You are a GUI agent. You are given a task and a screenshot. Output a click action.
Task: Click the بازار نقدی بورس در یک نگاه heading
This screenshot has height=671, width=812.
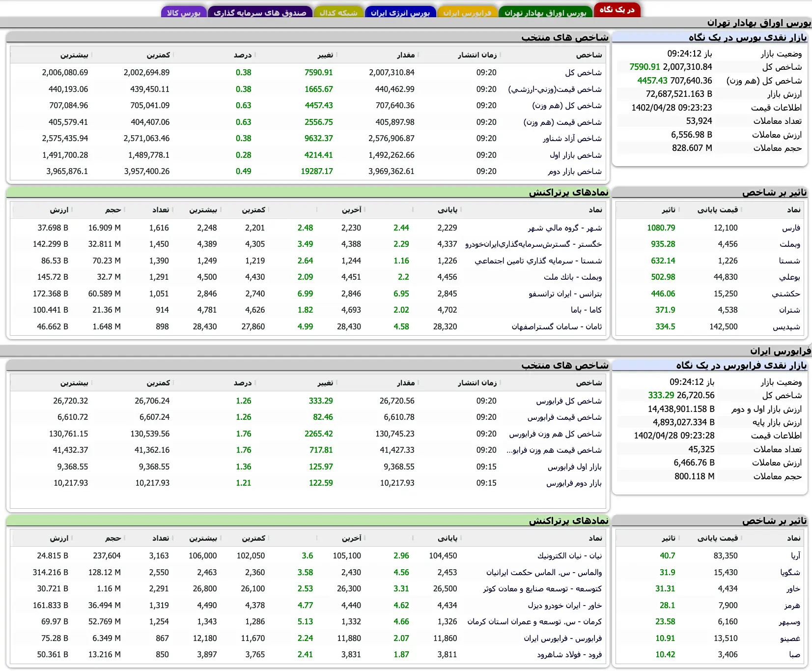[747, 37]
